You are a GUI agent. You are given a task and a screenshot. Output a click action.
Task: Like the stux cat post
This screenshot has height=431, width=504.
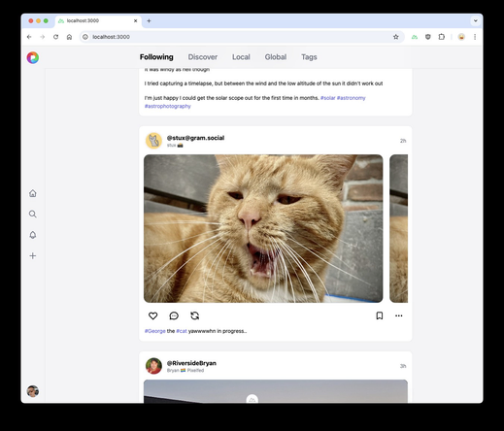pos(152,315)
